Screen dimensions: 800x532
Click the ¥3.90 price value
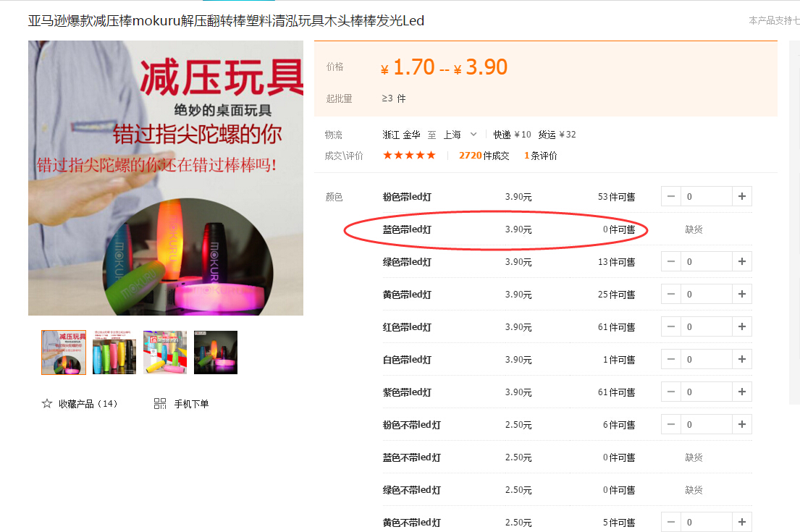481,67
